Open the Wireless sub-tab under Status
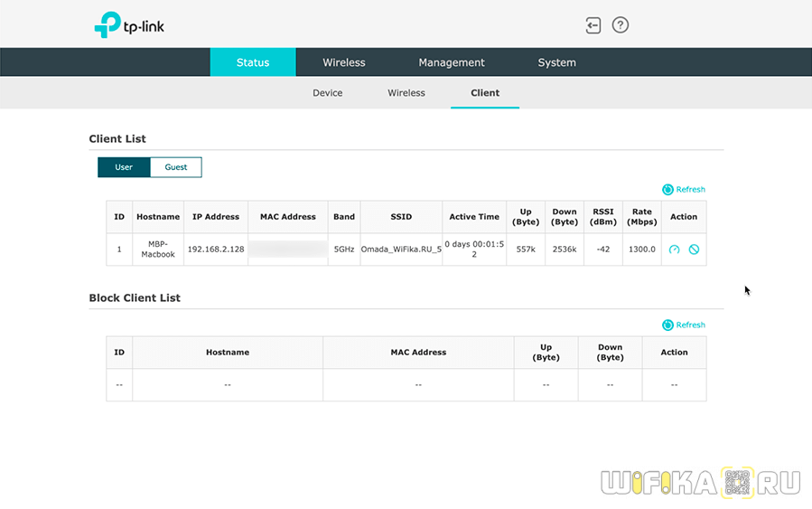Viewport: 812px width, 509px height. click(406, 93)
